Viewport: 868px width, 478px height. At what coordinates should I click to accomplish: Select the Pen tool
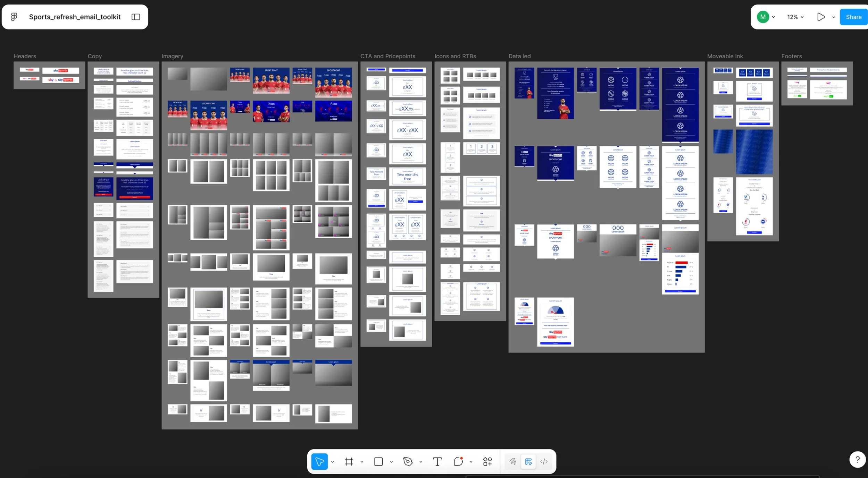(x=408, y=462)
